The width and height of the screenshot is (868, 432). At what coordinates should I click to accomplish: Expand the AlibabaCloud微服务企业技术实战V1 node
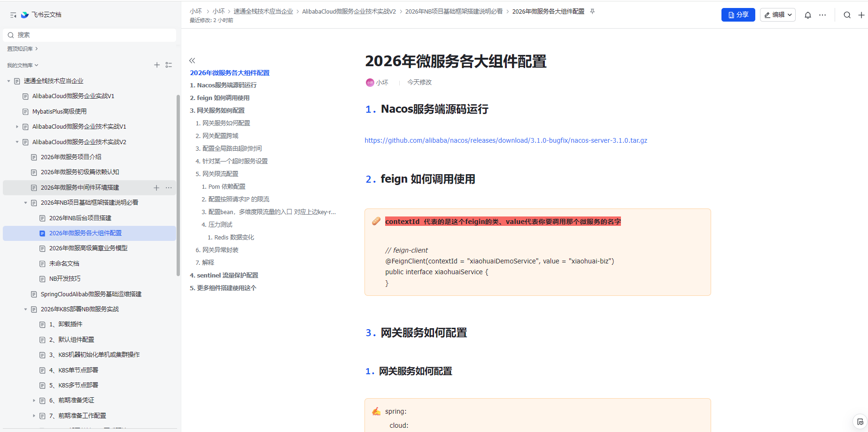tap(17, 127)
